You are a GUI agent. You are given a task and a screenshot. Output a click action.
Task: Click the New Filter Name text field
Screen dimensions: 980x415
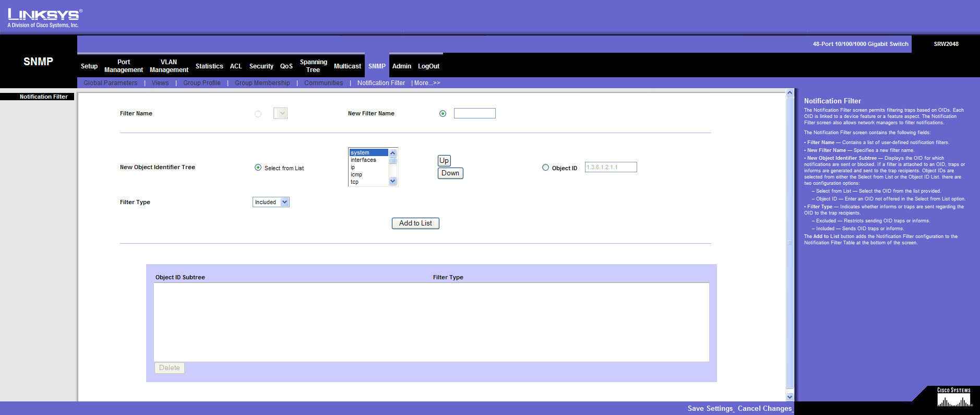pos(474,113)
